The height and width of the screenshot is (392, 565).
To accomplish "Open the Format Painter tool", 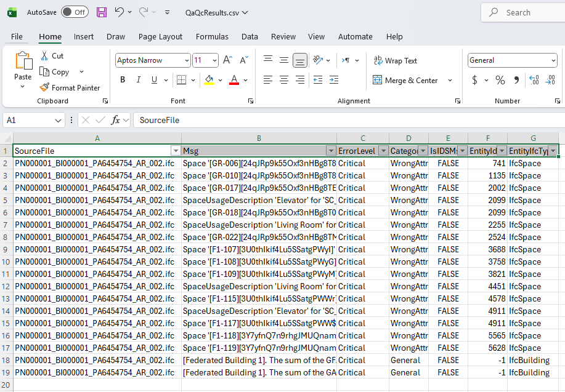I will click(71, 87).
